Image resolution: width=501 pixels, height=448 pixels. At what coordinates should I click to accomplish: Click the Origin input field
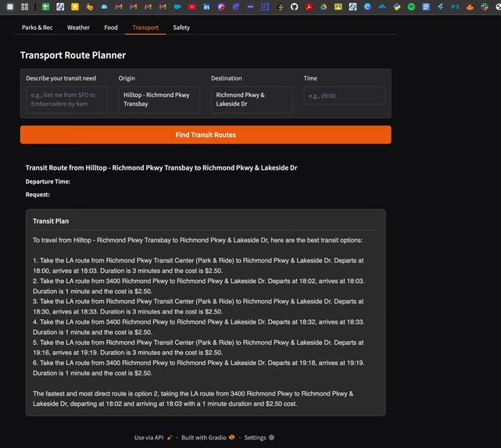pyautogui.click(x=159, y=99)
